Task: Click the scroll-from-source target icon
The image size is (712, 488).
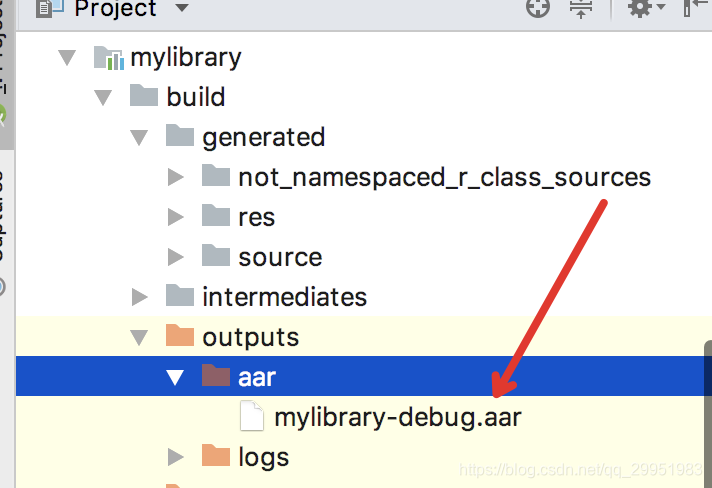Action: coord(538,8)
